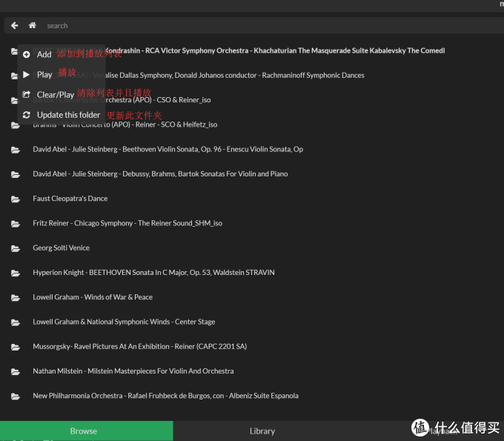The image size is (504, 441).
Task: Choose Play in the context menu
Action: 44,74
